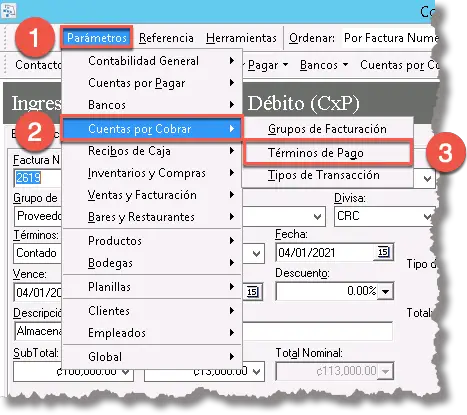Open the Vence calendar picker icon
The width and height of the screenshot is (467, 415).
click(x=252, y=292)
